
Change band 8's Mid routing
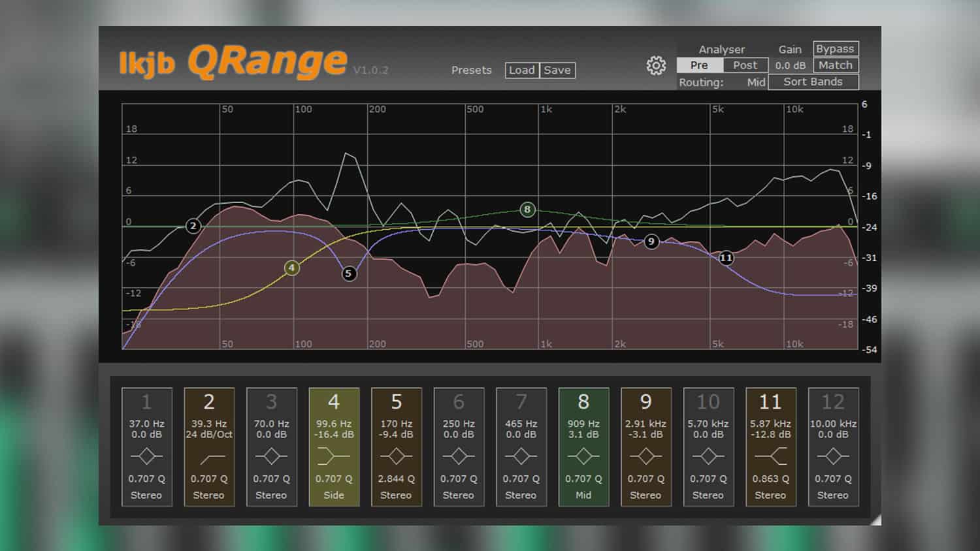coord(583,496)
